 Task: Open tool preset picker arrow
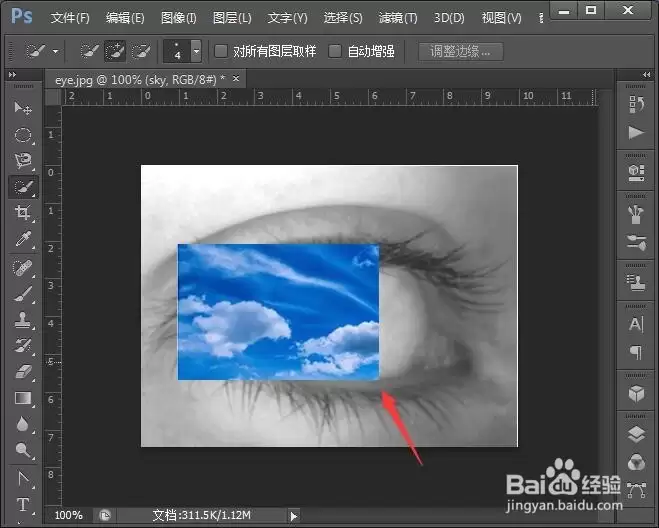pyautogui.click(x=55, y=52)
